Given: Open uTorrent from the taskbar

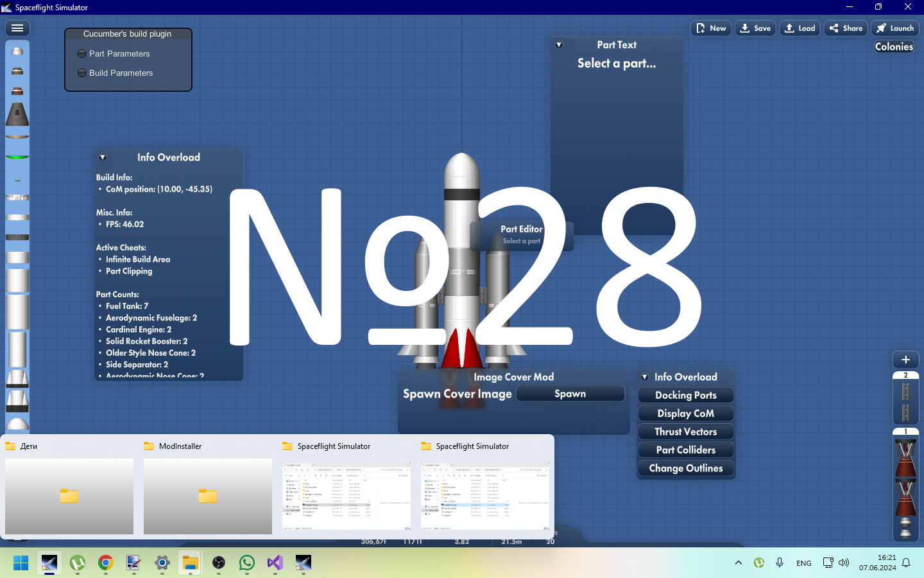Looking at the screenshot, I should click(x=78, y=563).
